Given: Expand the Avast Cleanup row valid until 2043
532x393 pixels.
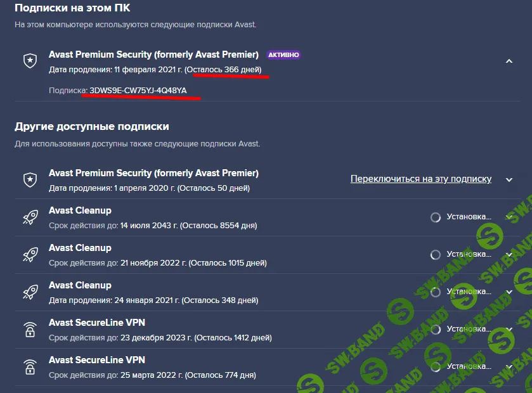Looking at the screenshot, I should point(509,217).
